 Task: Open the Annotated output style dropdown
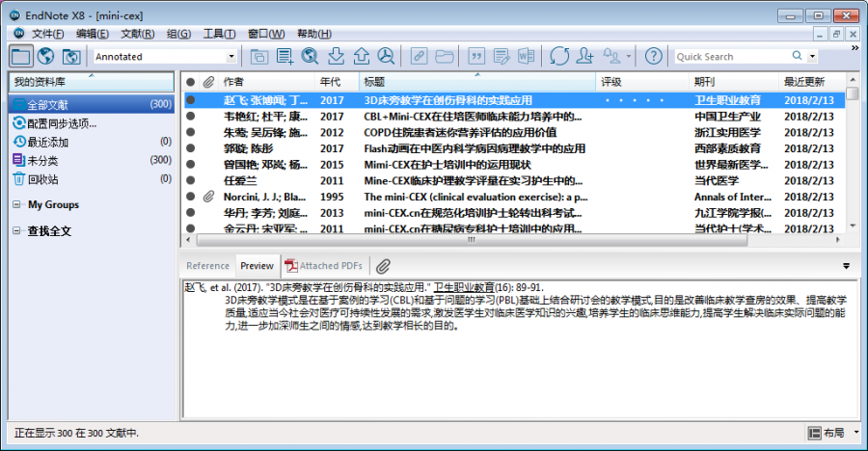231,57
